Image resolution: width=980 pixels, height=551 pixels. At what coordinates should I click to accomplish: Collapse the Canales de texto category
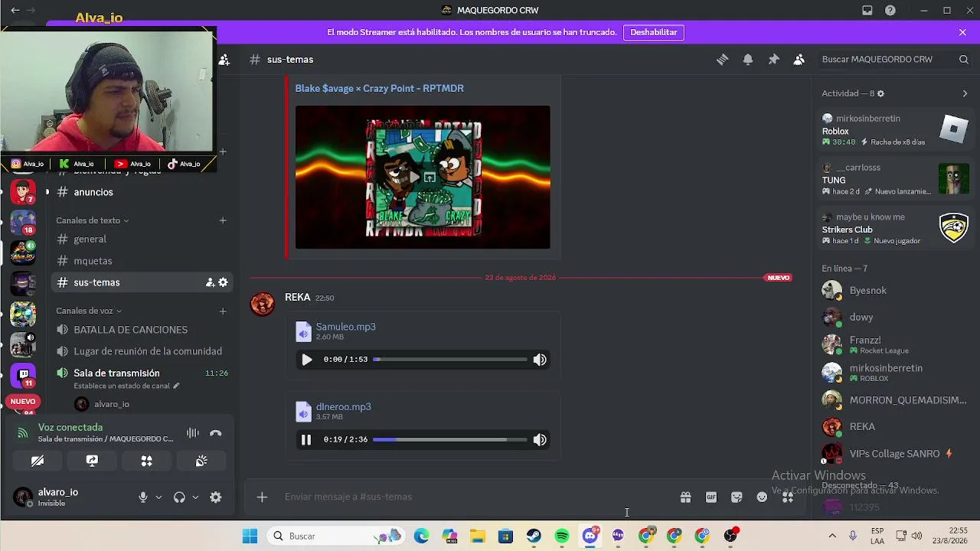[92, 220]
